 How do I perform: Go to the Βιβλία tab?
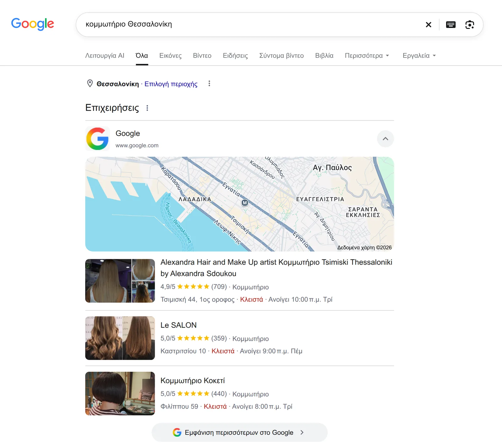tap(324, 56)
